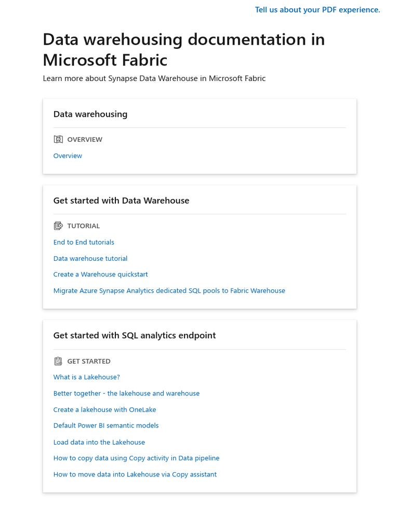Open the Overview link
399x532 pixels.
[68, 156]
